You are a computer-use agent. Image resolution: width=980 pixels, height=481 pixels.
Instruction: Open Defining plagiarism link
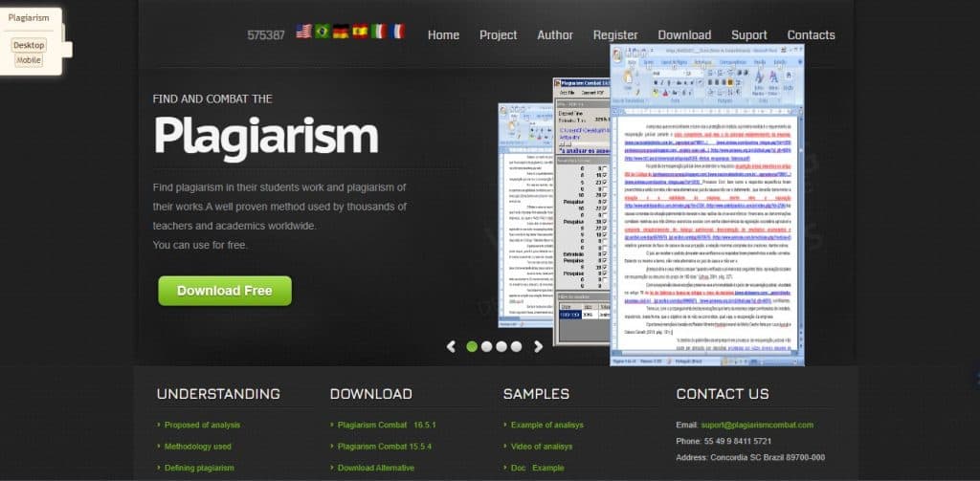199,468
